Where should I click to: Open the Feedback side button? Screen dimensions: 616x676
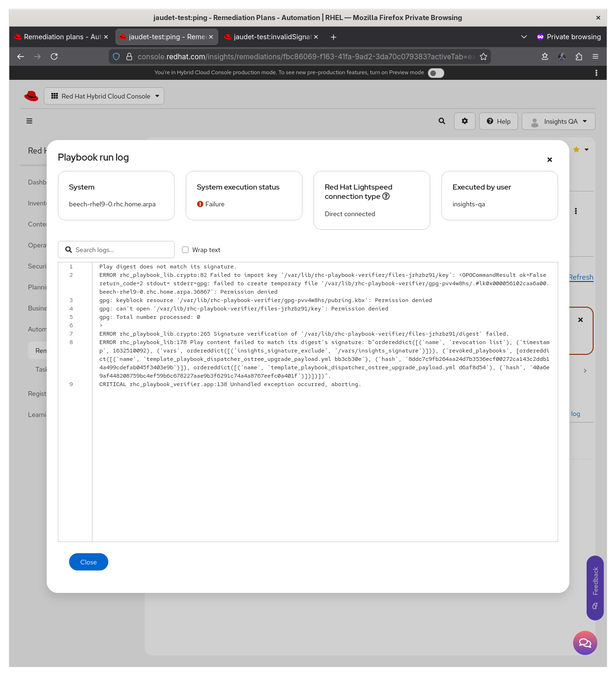coord(595,588)
